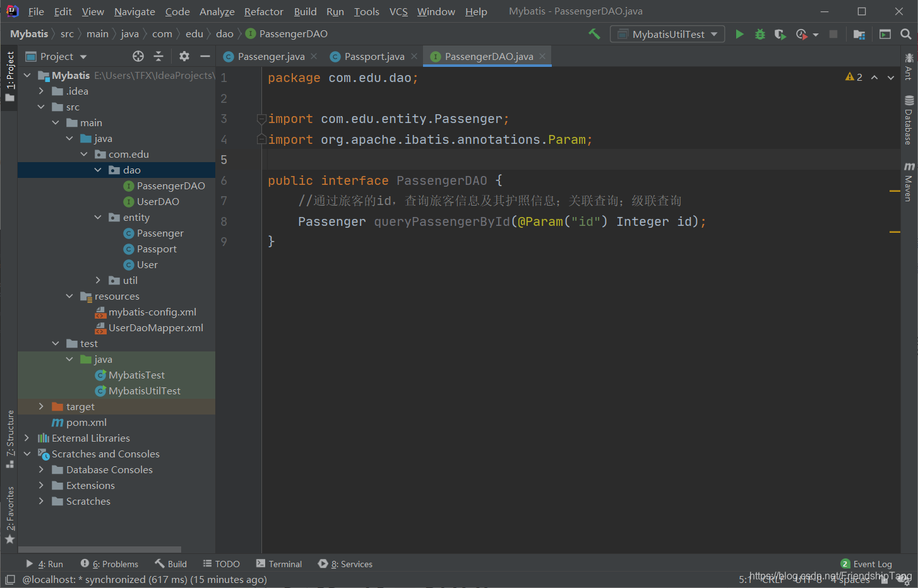Hide the Project panel with minus icon
The height and width of the screenshot is (588, 918).
click(x=205, y=56)
